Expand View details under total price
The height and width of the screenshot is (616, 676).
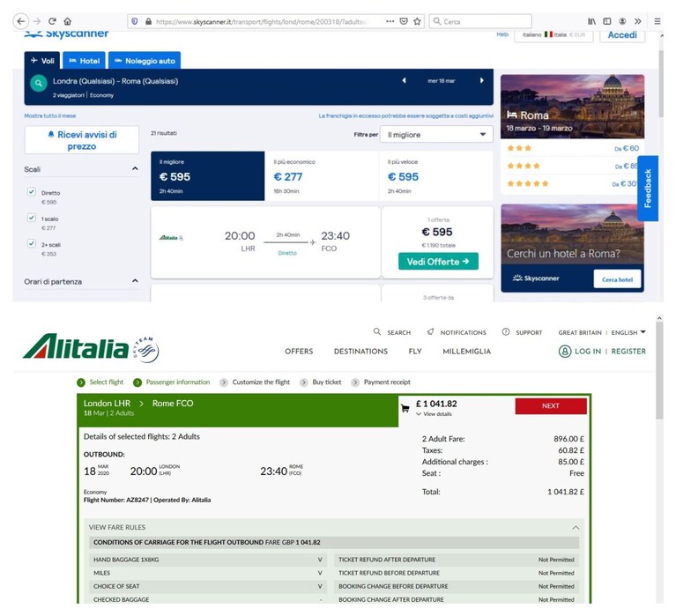click(434, 414)
